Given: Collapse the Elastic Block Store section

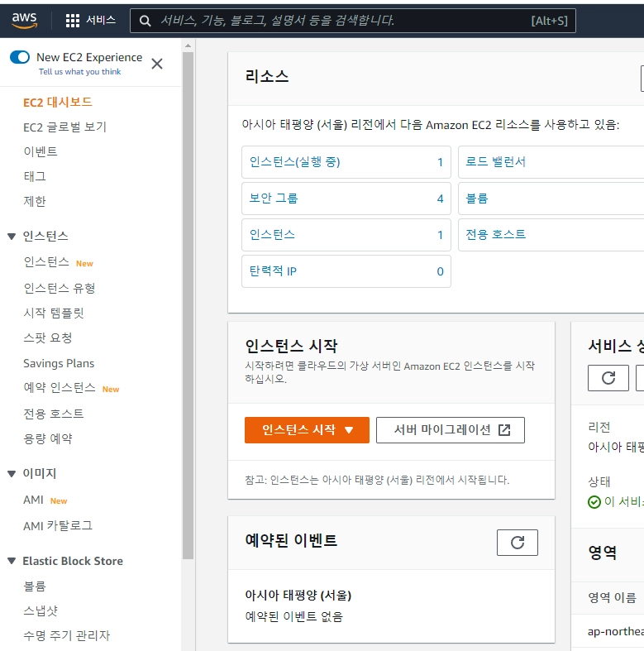Looking at the screenshot, I should point(12,561).
